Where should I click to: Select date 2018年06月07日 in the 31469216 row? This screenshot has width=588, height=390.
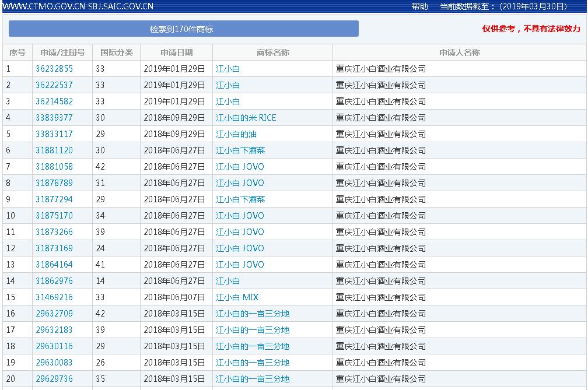click(x=174, y=297)
